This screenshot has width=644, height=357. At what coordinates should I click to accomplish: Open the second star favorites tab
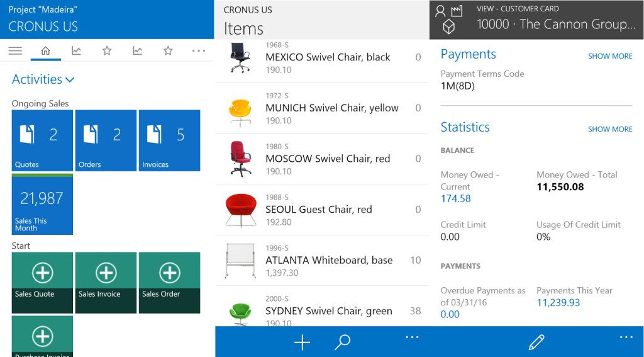pos(168,50)
